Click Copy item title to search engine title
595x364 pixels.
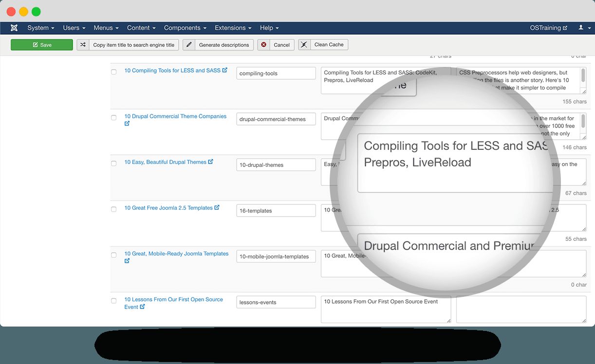128,45
